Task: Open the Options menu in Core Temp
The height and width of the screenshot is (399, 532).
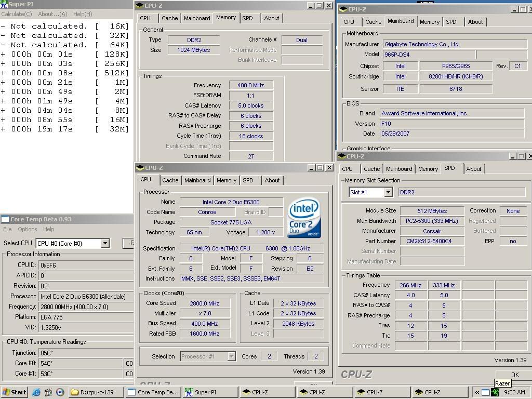Action: coord(27,229)
